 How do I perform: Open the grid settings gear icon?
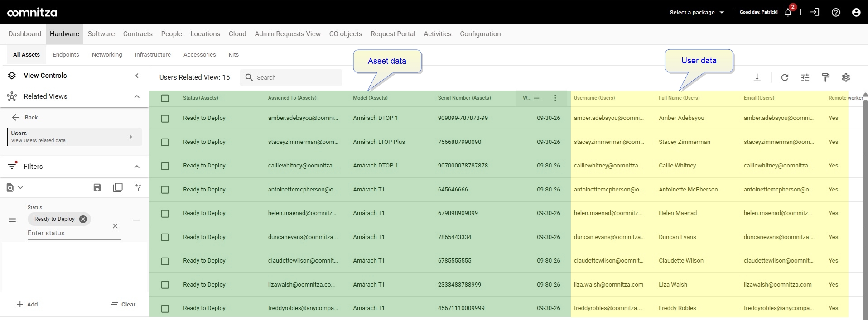(846, 77)
